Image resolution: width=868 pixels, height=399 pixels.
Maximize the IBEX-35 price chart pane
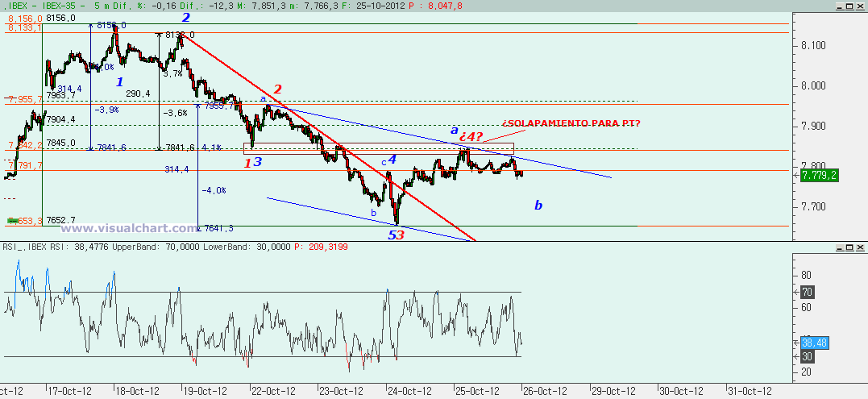point(849,6)
